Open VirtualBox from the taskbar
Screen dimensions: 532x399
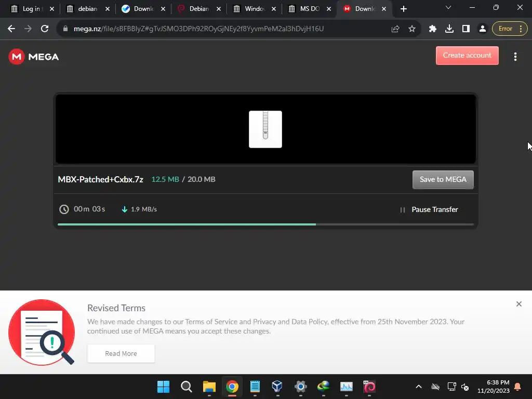[x=277, y=387]
